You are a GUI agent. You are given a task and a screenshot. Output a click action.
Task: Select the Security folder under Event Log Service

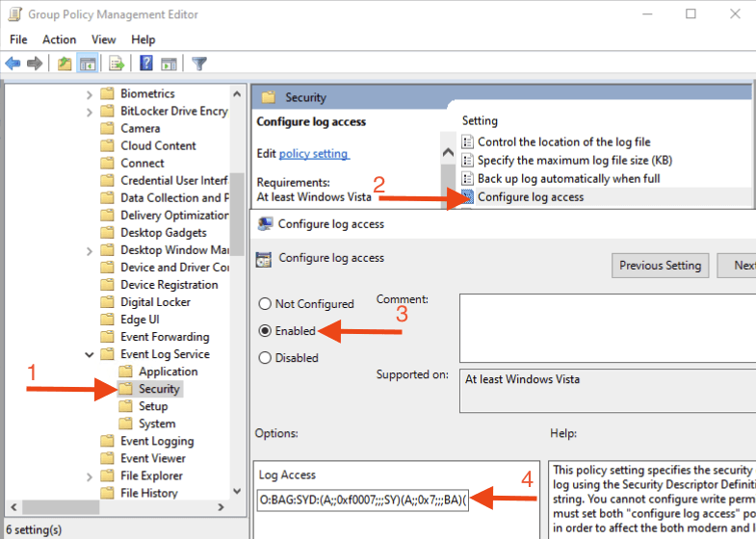click(x=158, y=389)
